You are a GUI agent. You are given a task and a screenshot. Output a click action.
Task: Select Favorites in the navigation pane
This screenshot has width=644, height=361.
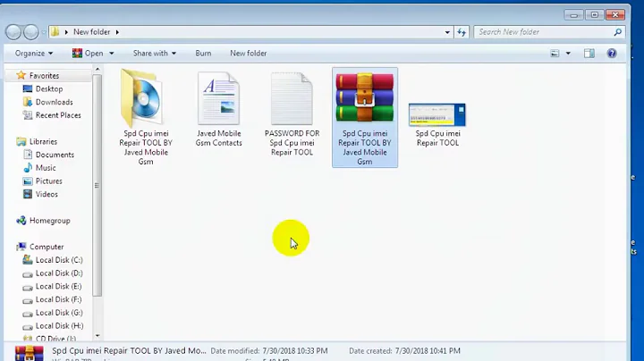[44, 75]
